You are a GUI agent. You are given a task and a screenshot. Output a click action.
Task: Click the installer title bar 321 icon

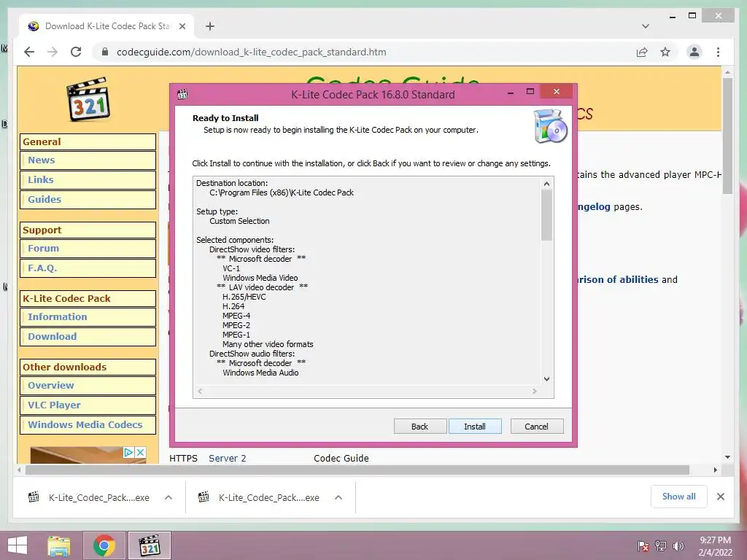pyautogui.click(x=182, y=94)
